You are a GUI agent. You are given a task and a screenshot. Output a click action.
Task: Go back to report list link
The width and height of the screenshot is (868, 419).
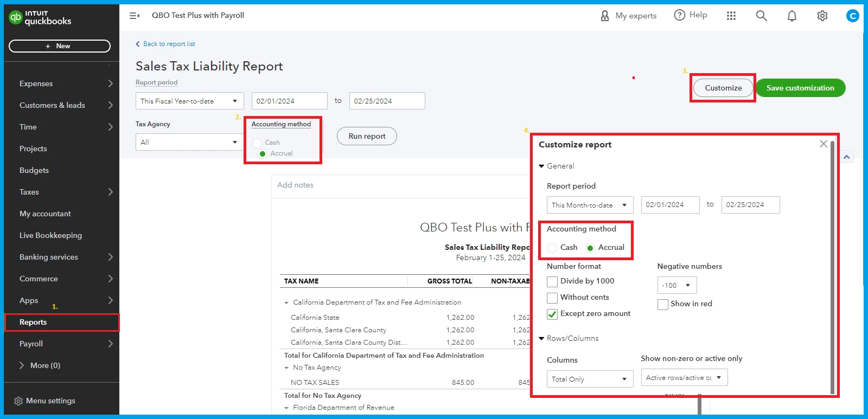(165, 44)
